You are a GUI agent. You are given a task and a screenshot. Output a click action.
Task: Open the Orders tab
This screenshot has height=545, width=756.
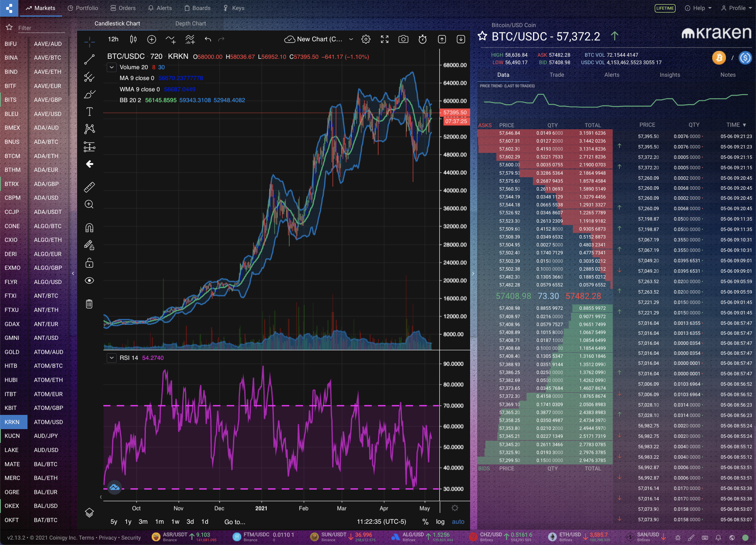(123, 8)
